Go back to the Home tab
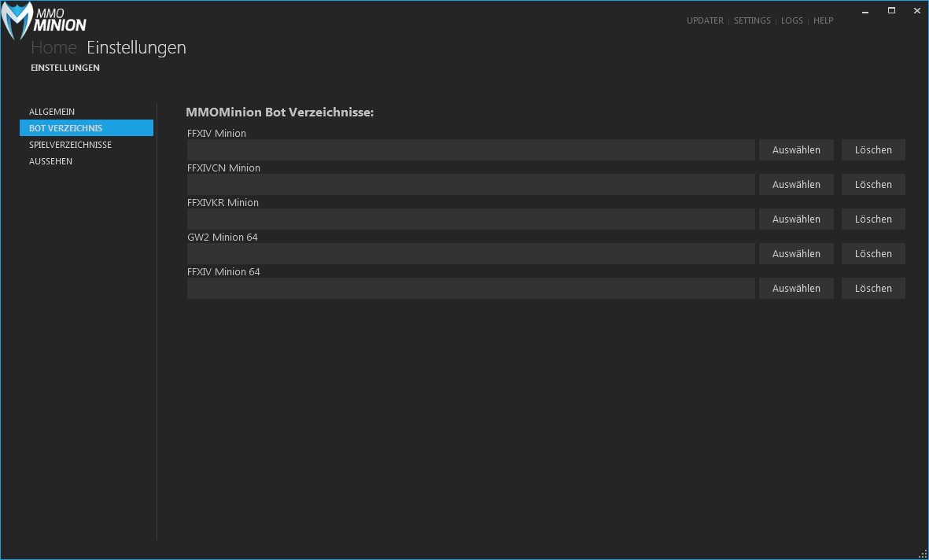 click(53, 48)
